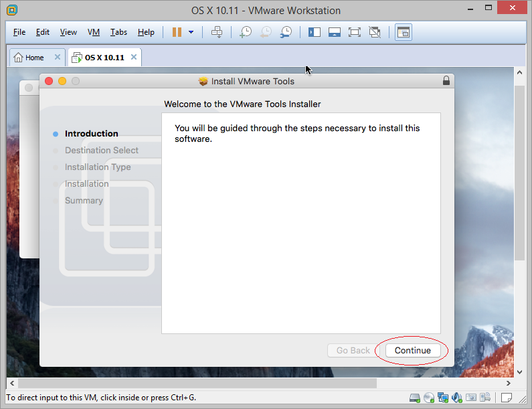Image resolution: width=532 pixels, height=409 pixels.
Task: Click the camera device status icon
Action: pyautogui.click(x=471, y=398)
